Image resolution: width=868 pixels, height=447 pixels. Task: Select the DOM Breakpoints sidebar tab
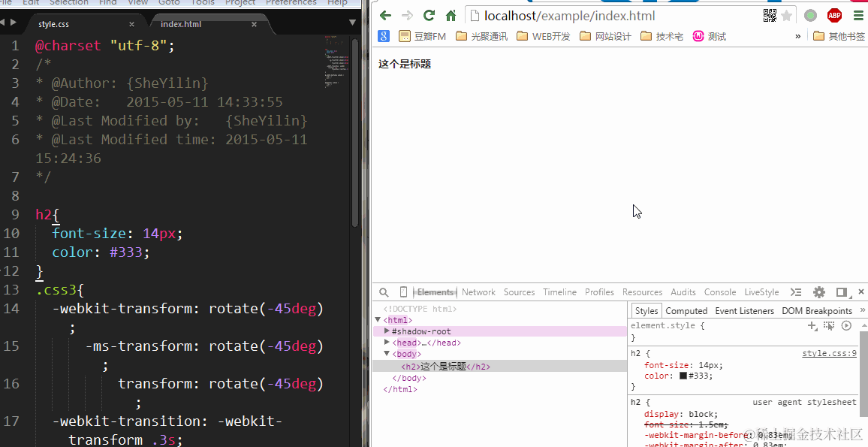(x=817, y=311)
